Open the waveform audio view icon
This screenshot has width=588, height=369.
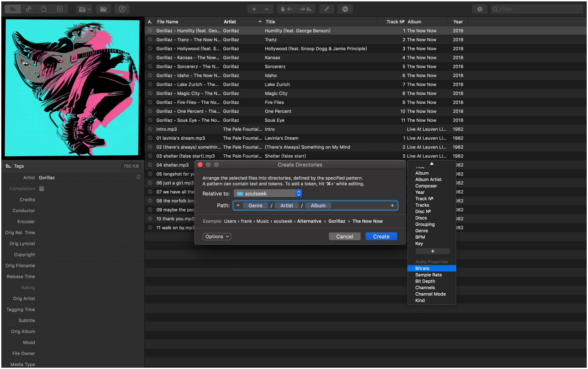click(x=28, y=9)
